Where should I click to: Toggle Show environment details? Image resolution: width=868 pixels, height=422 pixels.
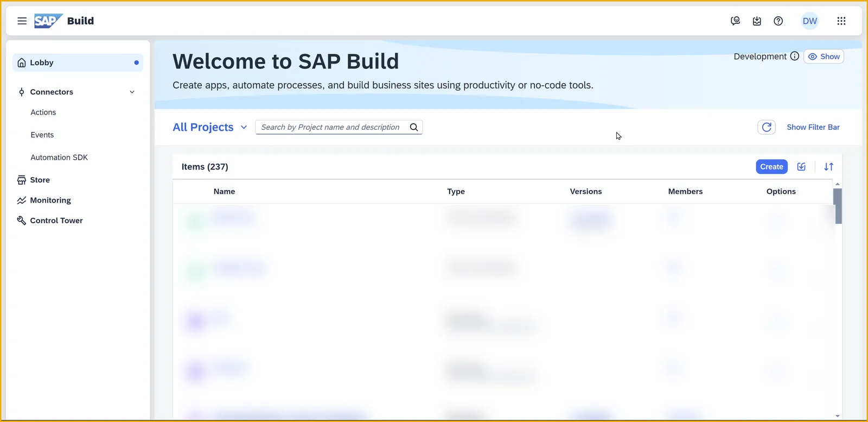[824, 56]
